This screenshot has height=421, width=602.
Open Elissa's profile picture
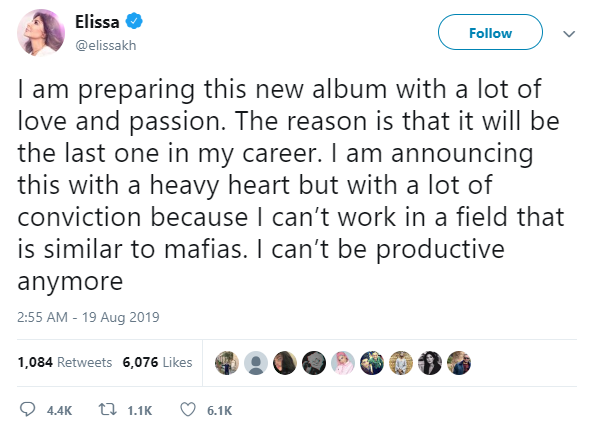pos(42,33)
